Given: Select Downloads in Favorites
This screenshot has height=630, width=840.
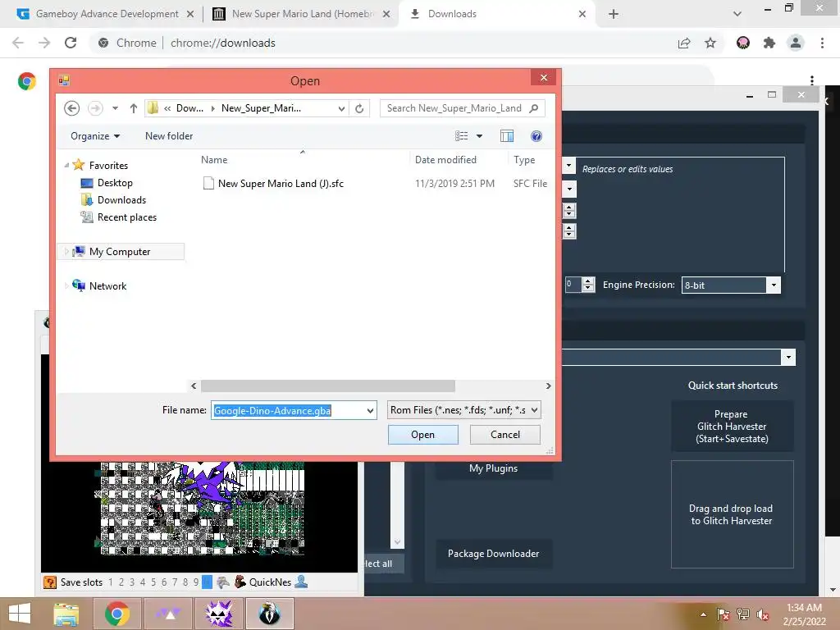Looking at the screenshot, I should tap(121, 200).
